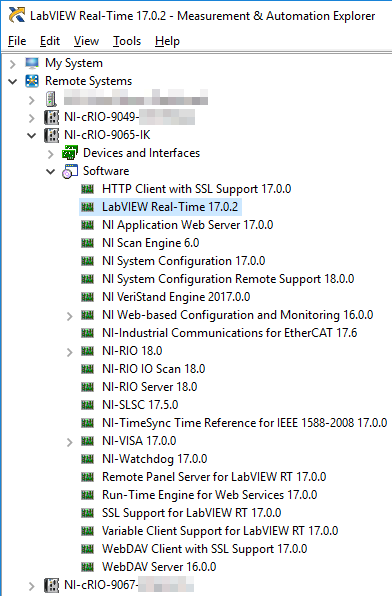Click the server icon of blurred device
Screen dimensions: 392x596
point(51,99)
